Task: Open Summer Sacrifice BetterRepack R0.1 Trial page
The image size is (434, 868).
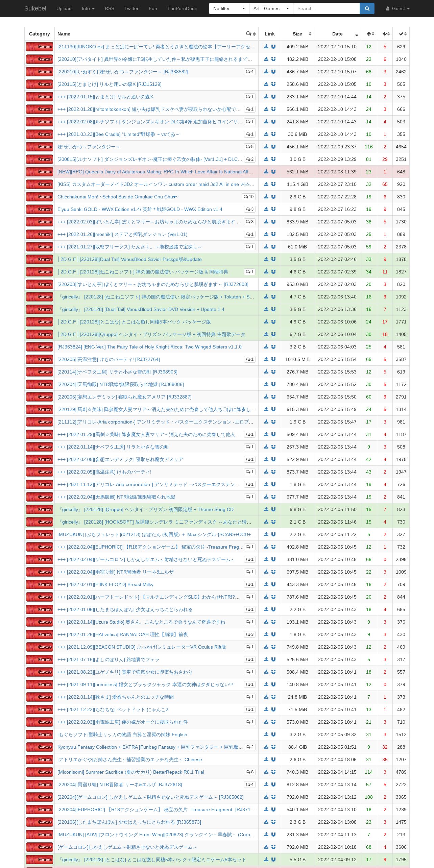Action: point(131,772)
